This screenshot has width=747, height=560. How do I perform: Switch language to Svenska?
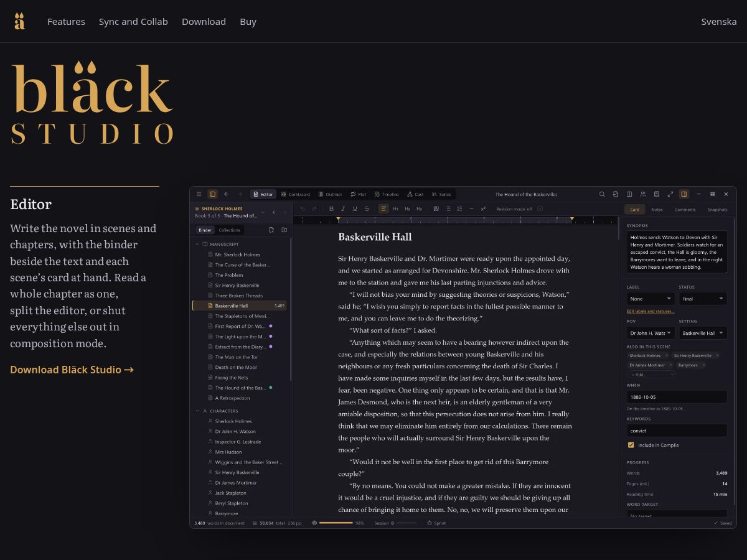(x=719, y=21)
